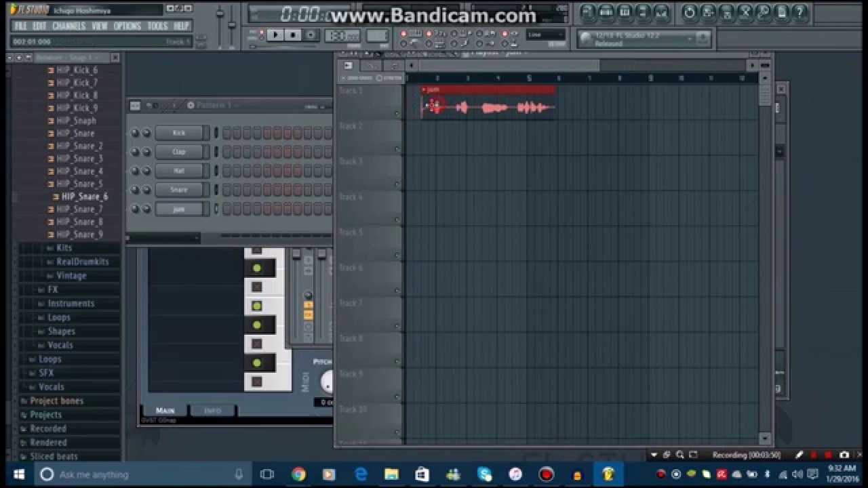Click the one-click recording toolbar icon
Image resolution: width=868 pixels, height=488 pixels.
[763, 12]
